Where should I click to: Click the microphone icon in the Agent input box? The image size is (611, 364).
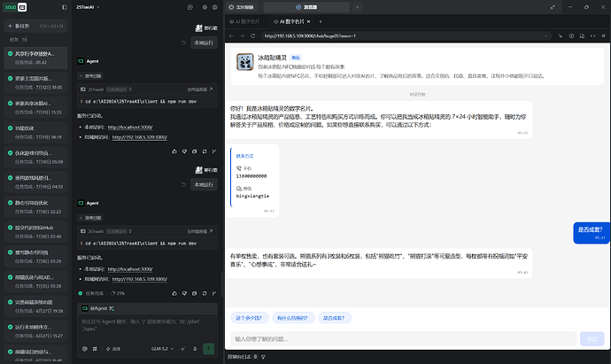tap(195, 349)
